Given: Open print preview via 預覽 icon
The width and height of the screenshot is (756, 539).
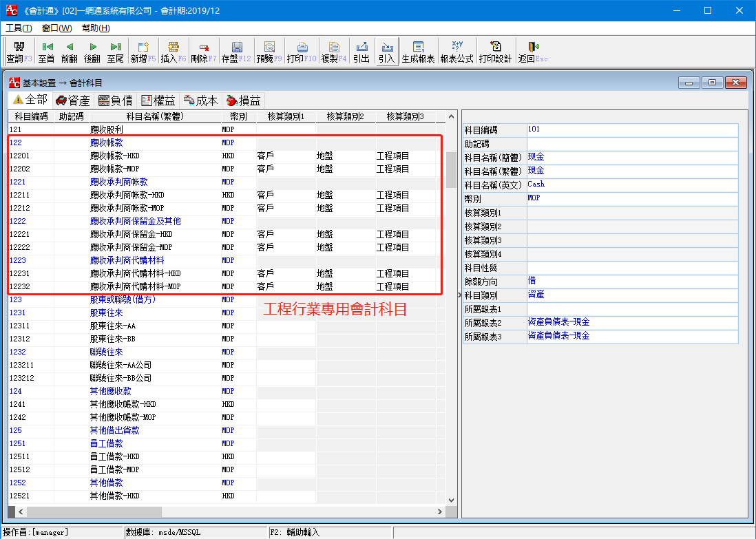Looking at the screenshot, I should pos(269,50).
